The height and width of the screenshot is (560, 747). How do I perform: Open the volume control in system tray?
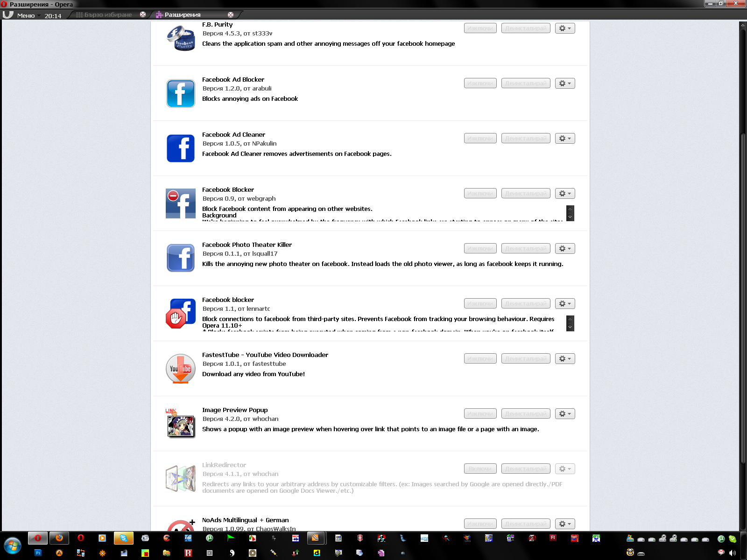point(732,553)
